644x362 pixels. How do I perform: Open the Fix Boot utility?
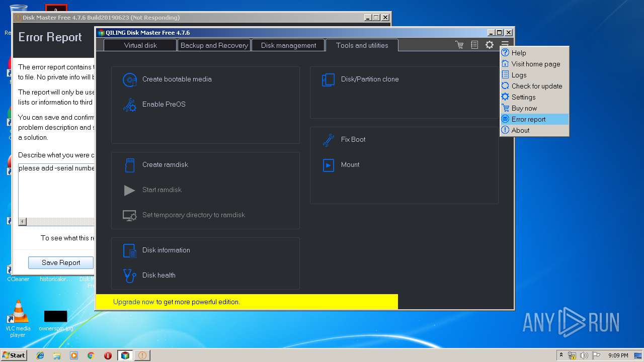pyautogui.click(x=344, y=140)
